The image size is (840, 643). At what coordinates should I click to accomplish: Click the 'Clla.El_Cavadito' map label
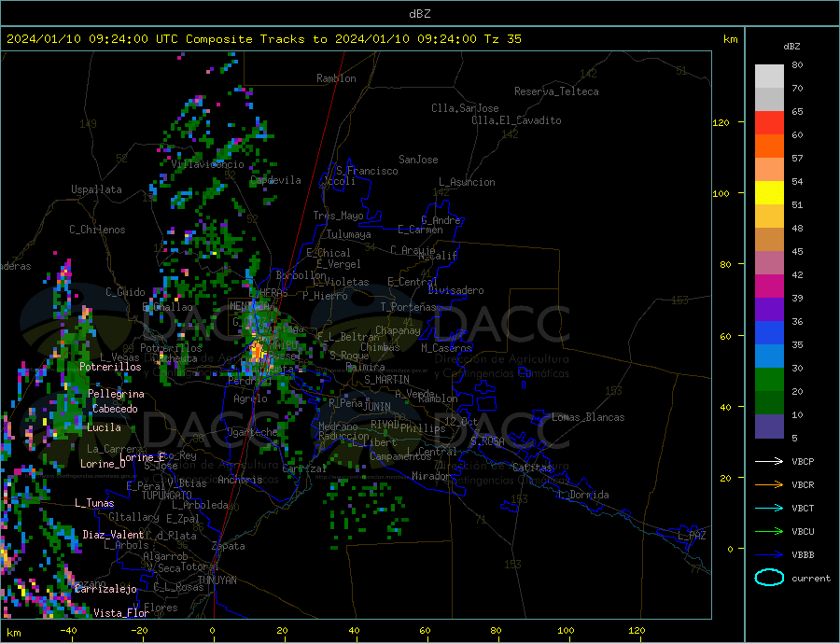coord(516,120)
